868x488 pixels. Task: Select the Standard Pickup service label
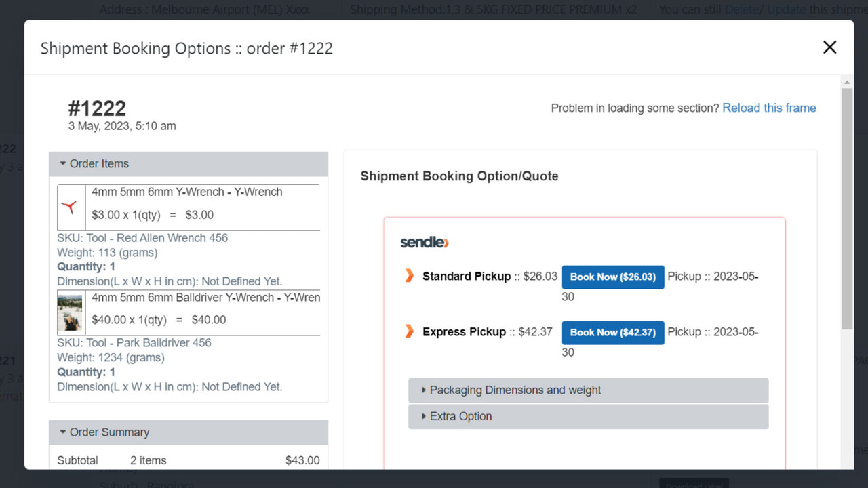tap(467, 276)
